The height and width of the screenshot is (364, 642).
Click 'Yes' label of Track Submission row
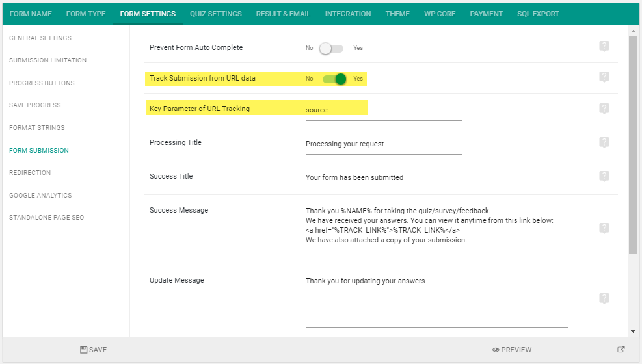pyautogui.click(x=358, y=79)
